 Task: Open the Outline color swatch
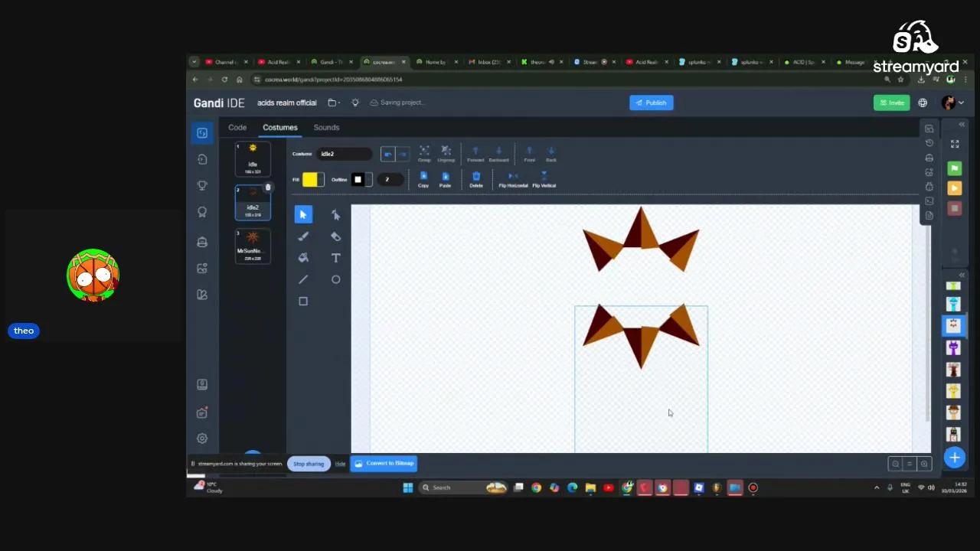pos(361,180)
